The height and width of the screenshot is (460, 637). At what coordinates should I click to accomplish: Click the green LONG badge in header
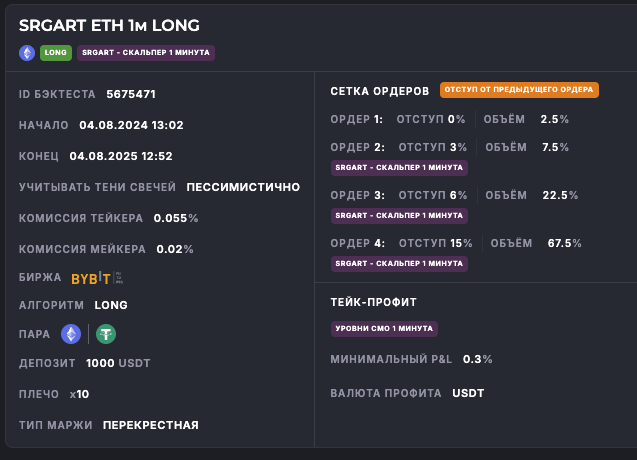click(x=56, y=53)
